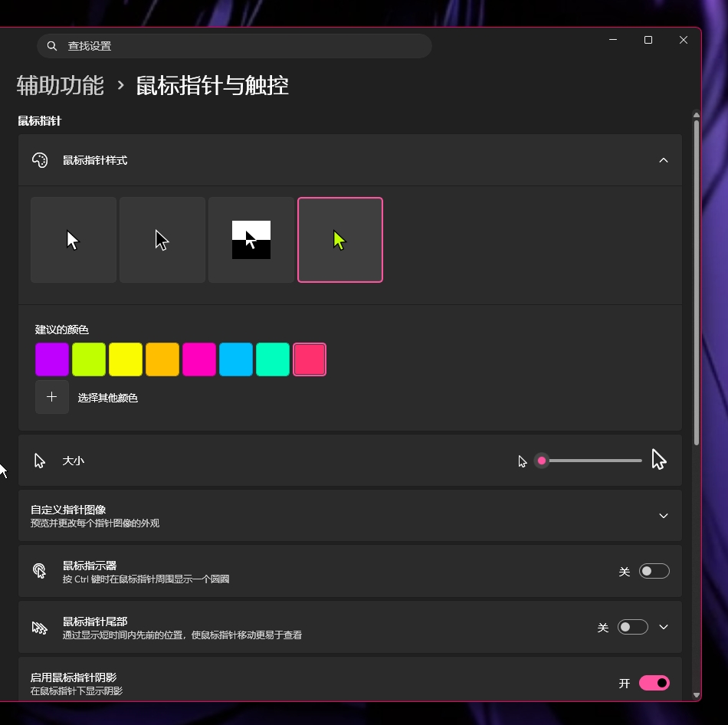Click the large cursor icon at slider end
The image size is (728, 725).
tap(659, 460)
